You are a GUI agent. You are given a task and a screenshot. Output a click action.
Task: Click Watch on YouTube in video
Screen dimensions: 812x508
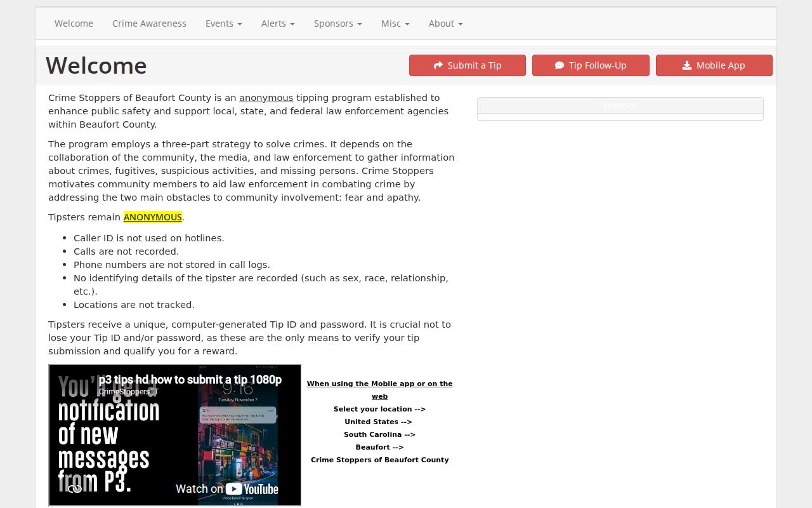click(226, 488)
